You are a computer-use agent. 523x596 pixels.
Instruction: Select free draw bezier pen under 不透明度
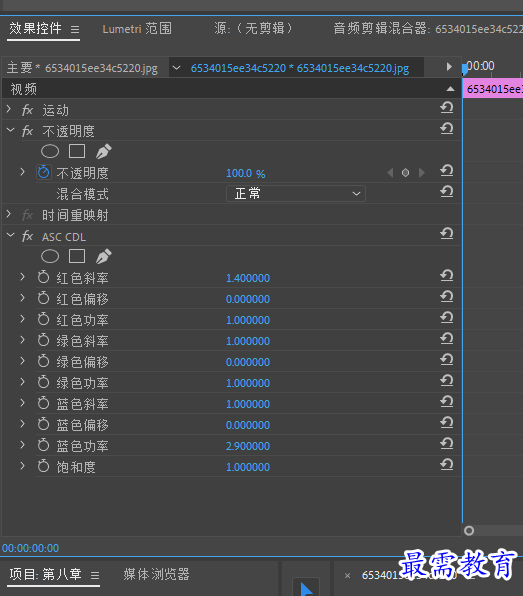[103, 151]
